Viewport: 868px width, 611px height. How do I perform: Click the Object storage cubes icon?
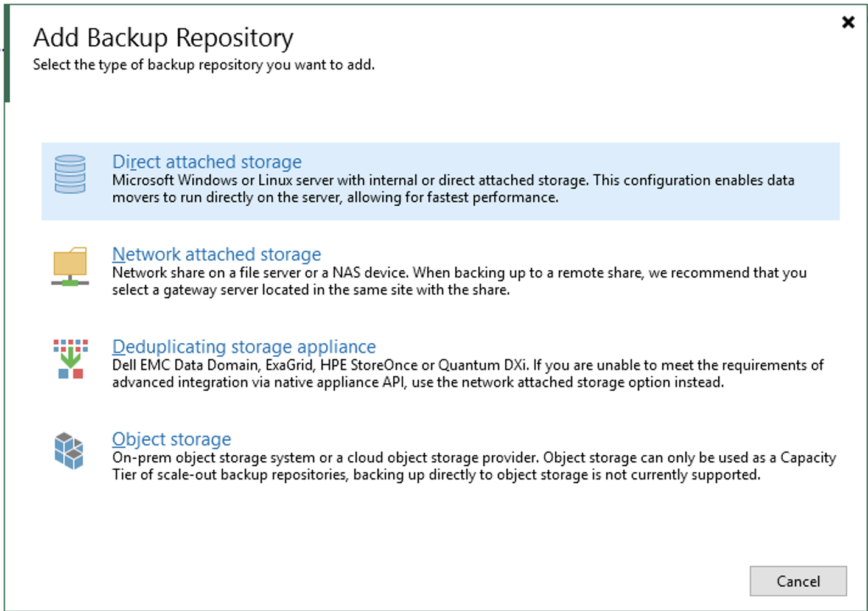pos(69,451)
